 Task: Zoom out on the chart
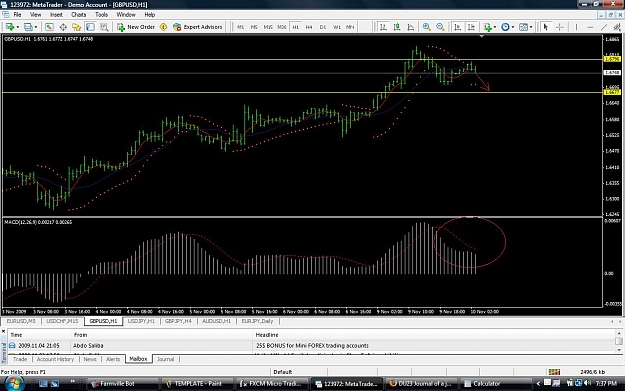point(440,27)
